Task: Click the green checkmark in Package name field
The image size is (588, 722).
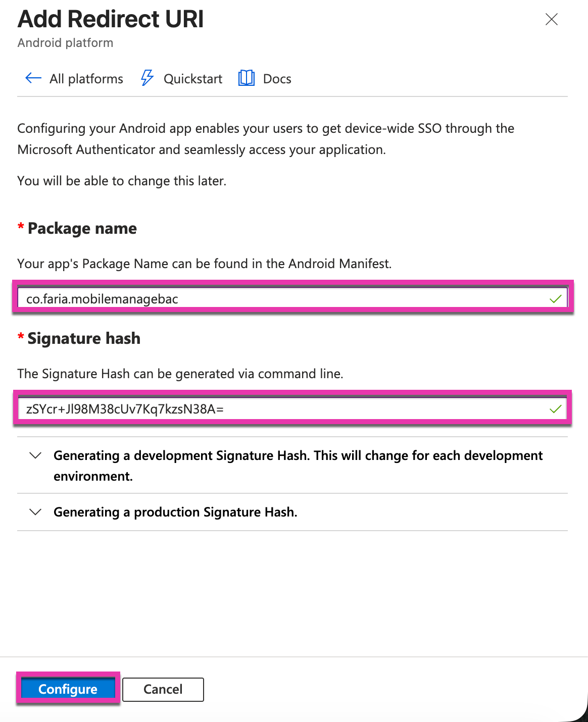Action: pyautogui.click(x=556, y=299)
